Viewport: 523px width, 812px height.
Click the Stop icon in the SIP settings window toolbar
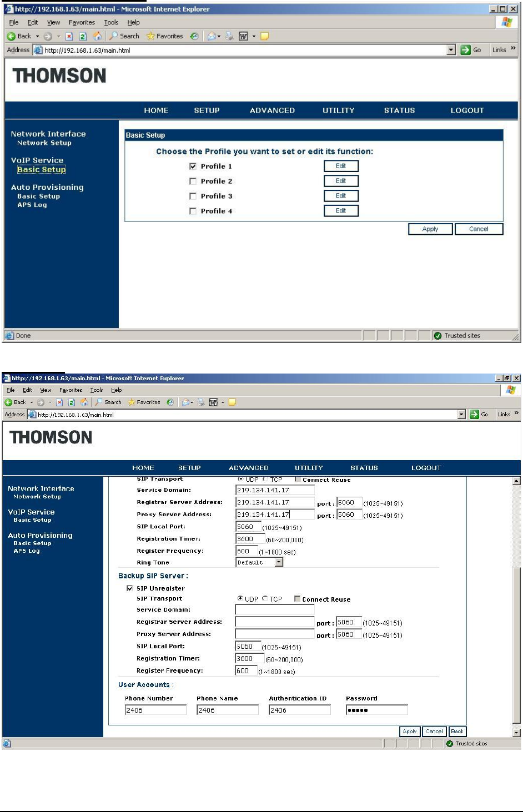click(x=59, y=402)
